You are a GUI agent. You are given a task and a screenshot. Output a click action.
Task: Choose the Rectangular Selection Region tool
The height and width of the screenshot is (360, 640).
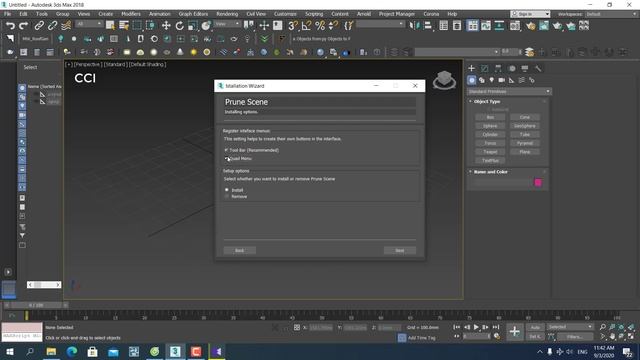137,26
